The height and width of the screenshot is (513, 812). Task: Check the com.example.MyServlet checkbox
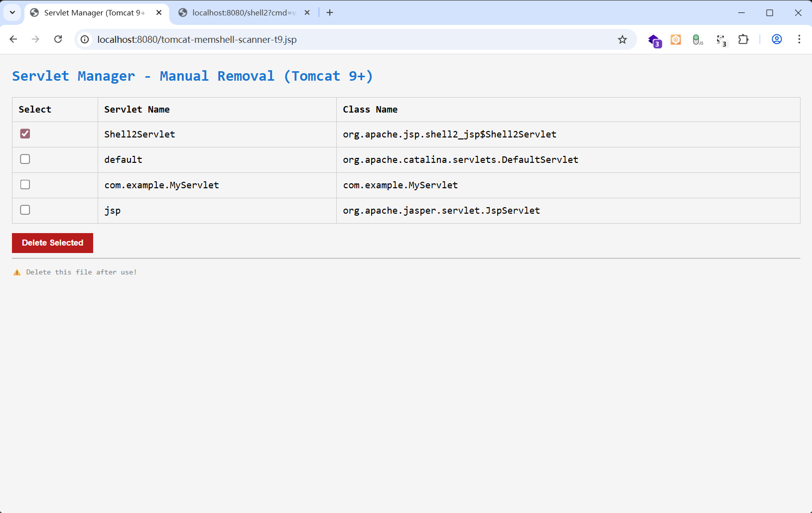point(25,185)
